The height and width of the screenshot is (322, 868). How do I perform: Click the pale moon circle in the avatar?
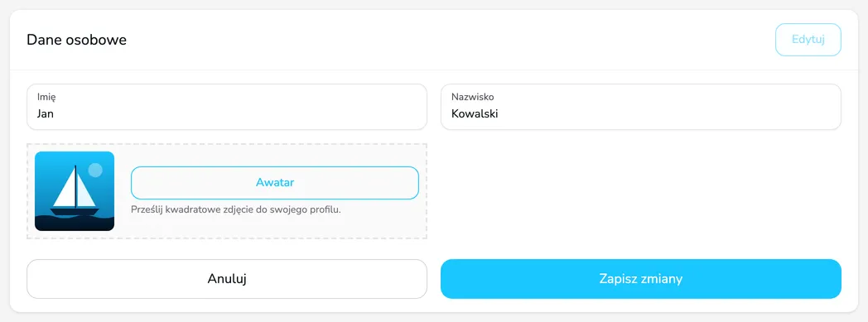pyautogui.click(x=96, y=170)
